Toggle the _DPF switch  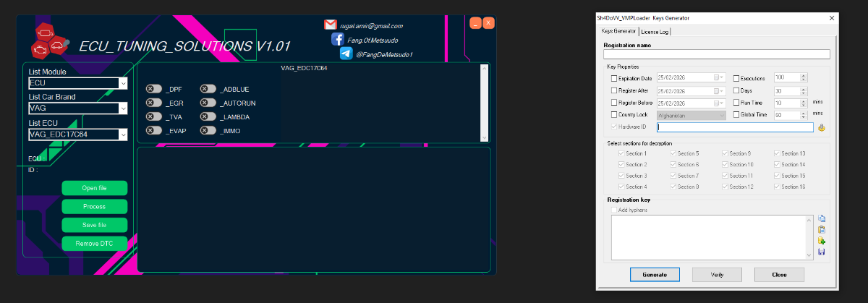coord(153,89)
